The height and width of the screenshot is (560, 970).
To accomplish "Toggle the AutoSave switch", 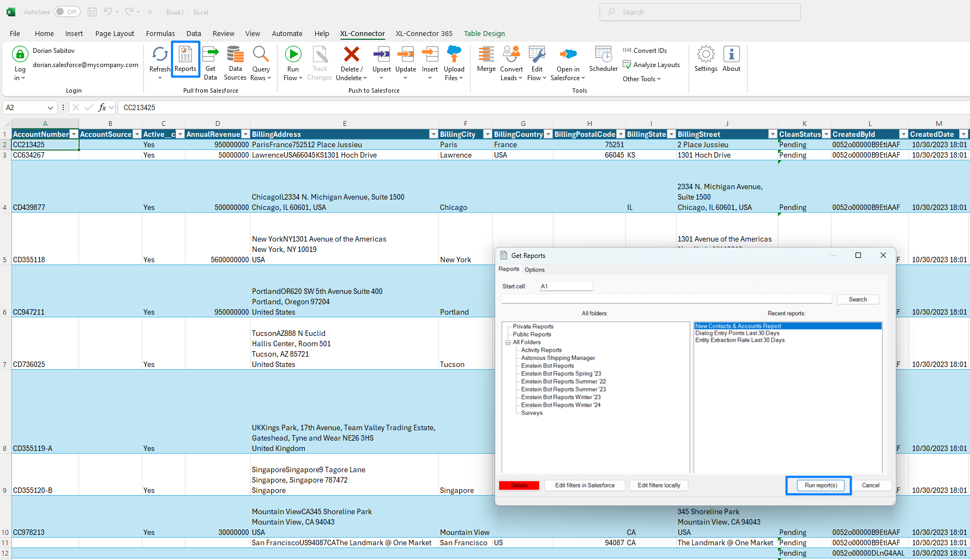I will point(67,12).
